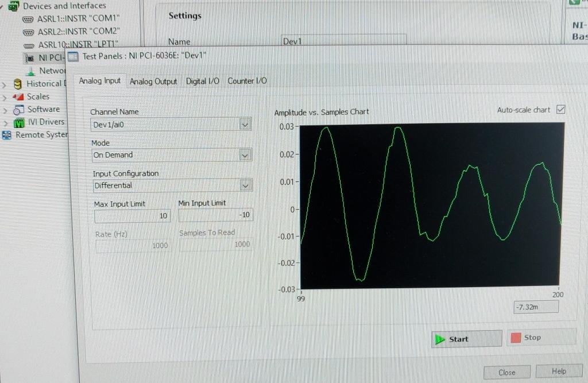Click the chart x-axis value 99
588x383 pixels.
tap(301, 299)
